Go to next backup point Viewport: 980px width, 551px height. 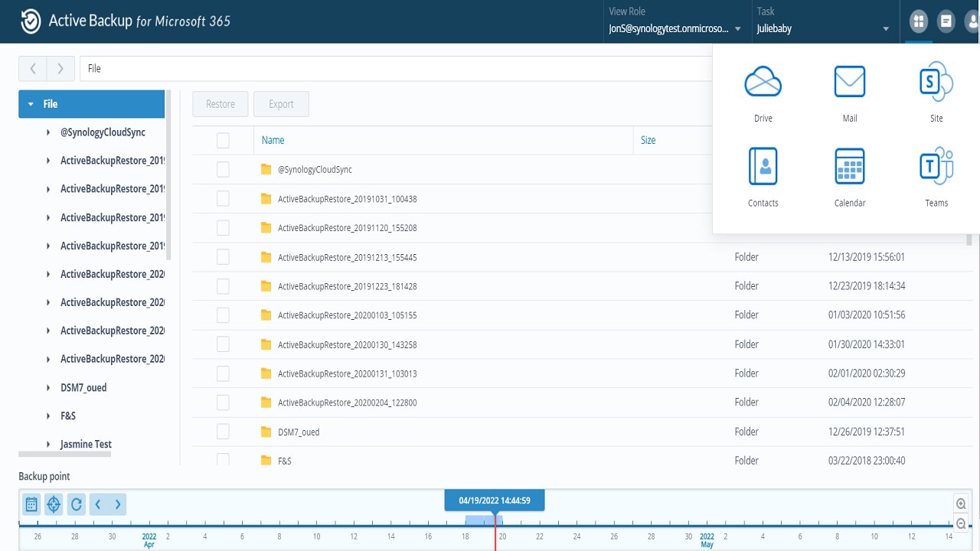(x=117, y=504)
